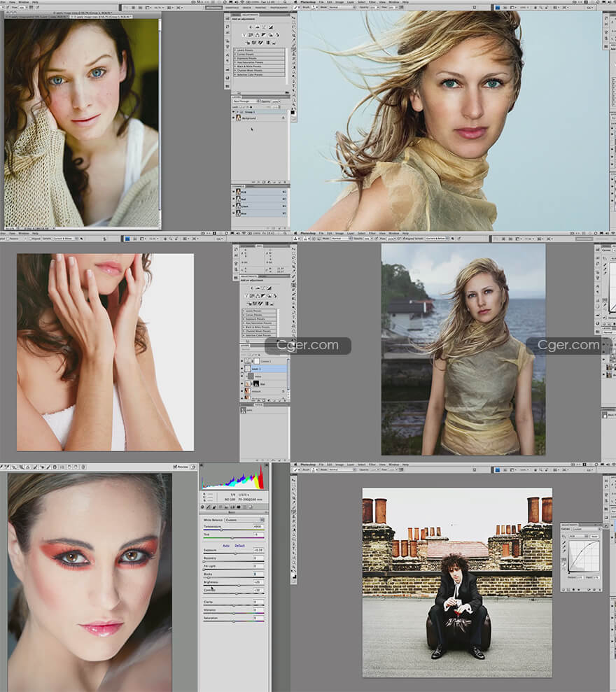Click the new layer icon in brunette window's Layers panel

[280, 182]
